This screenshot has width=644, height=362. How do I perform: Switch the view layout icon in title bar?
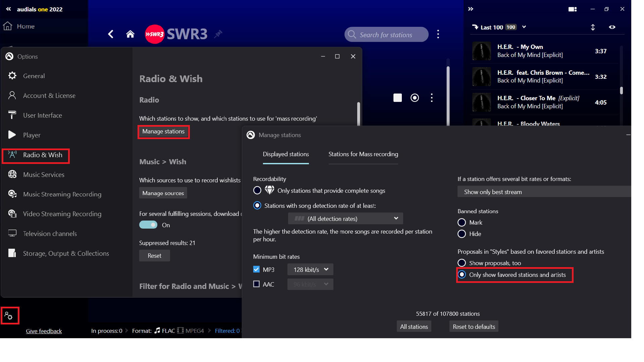(573, 9)
